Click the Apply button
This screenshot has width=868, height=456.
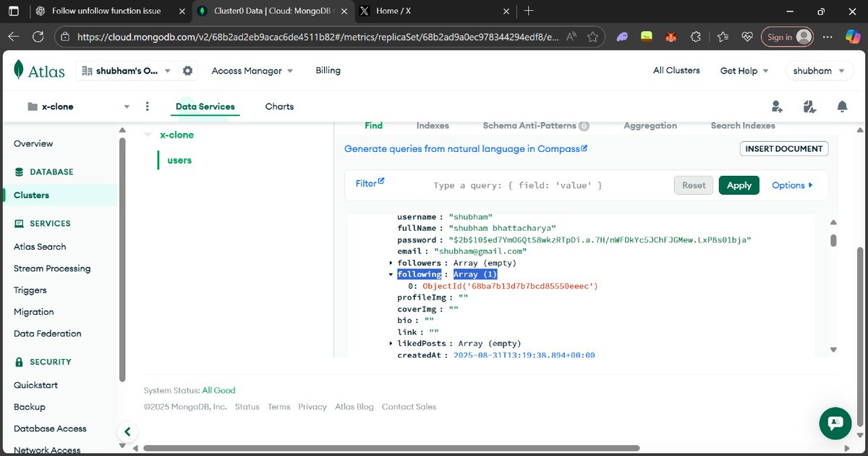coord(739,185)
